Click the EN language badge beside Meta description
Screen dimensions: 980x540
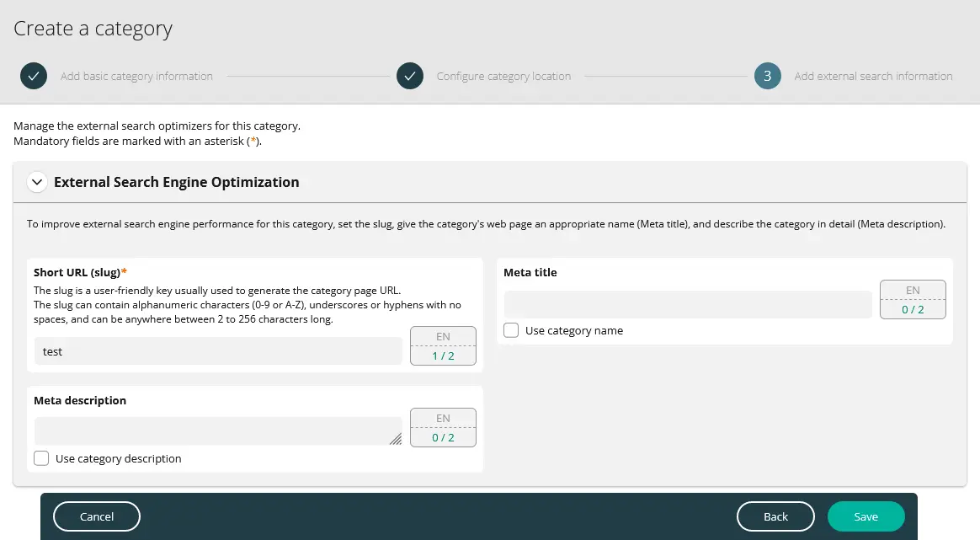pyautogui.click(x=443, y=418)
